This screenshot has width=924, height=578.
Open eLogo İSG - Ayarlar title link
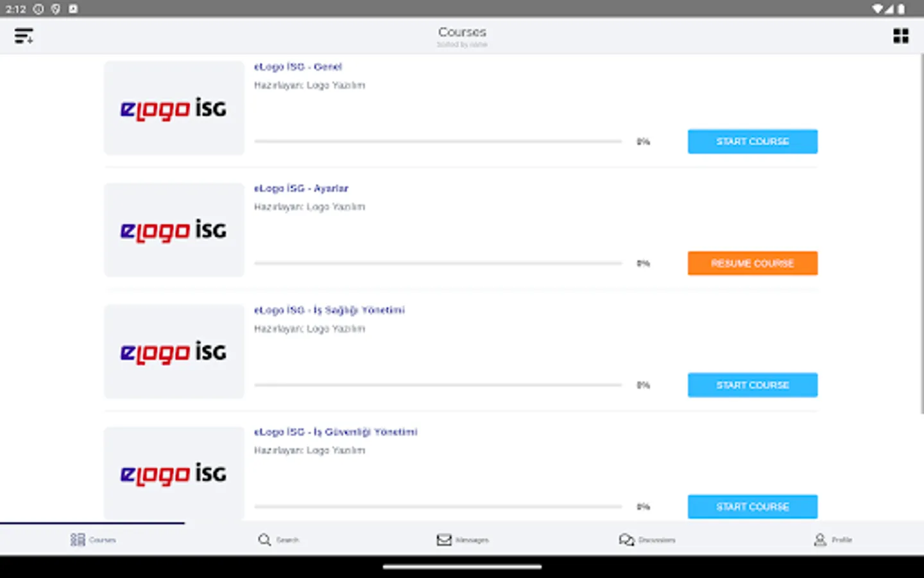pos(301,188)
